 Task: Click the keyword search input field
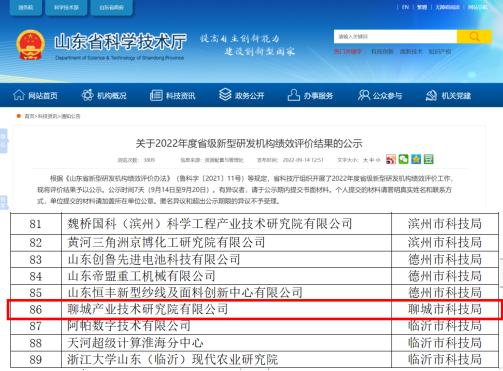pos(395,36)
